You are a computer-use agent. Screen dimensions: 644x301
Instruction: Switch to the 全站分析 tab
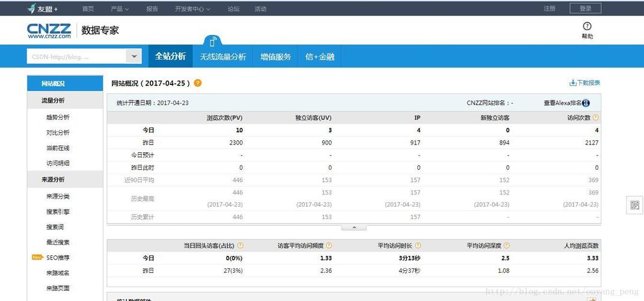pyautogui.click(x=170, y=57)
